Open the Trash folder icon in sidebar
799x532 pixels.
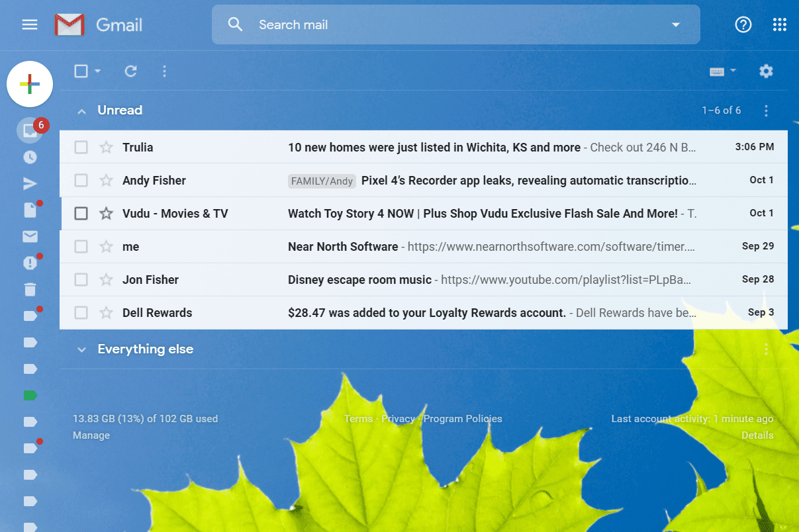tap(30, 289)
